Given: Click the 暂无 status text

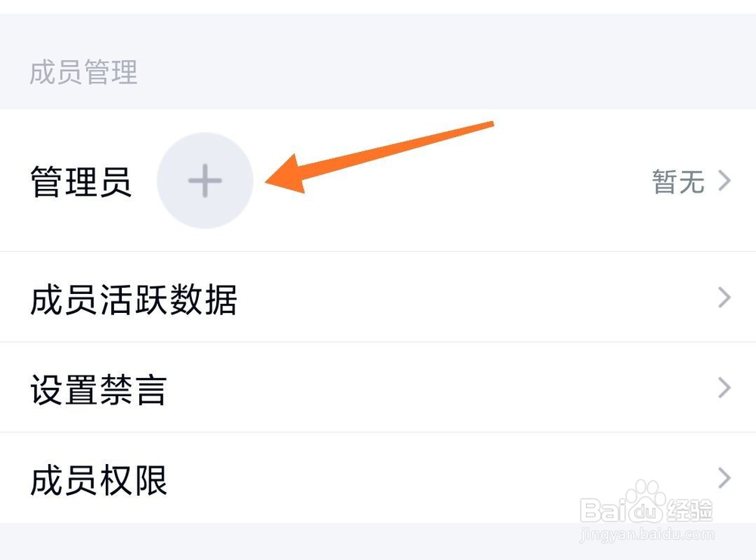Looking at the screenshot, I should tap(678, 181).
